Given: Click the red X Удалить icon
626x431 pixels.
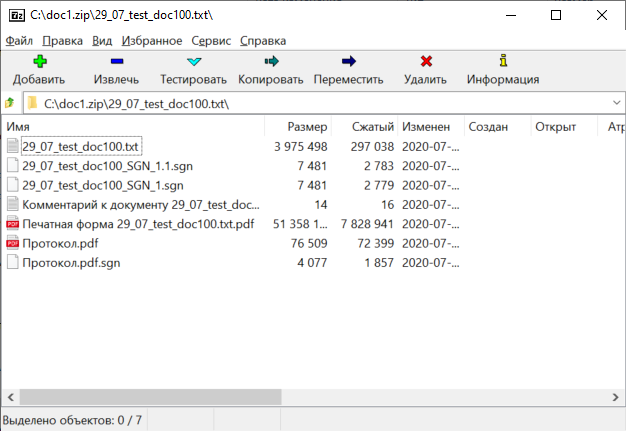Looking at the screenshot, I should point(426,61).
